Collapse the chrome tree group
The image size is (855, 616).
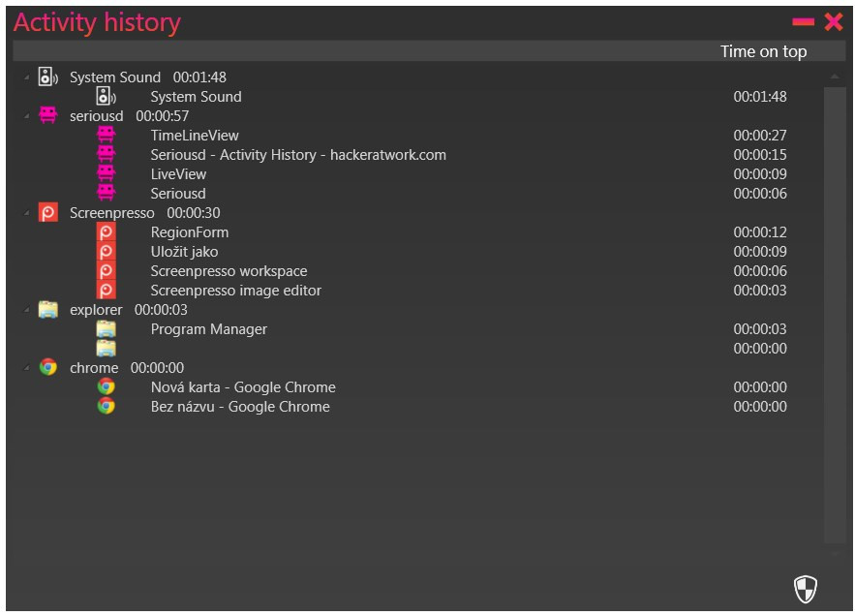(26, 368)
